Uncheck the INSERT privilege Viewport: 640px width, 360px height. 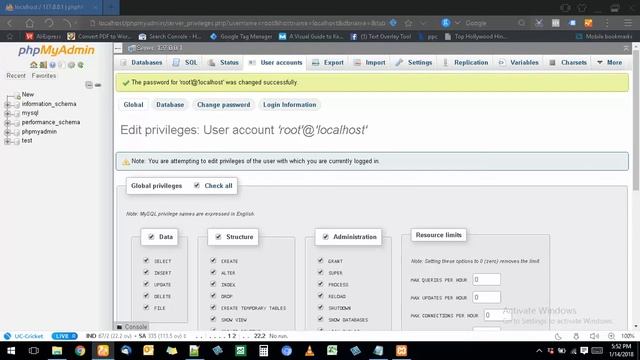pyautogui.click(x=146, y=272)
